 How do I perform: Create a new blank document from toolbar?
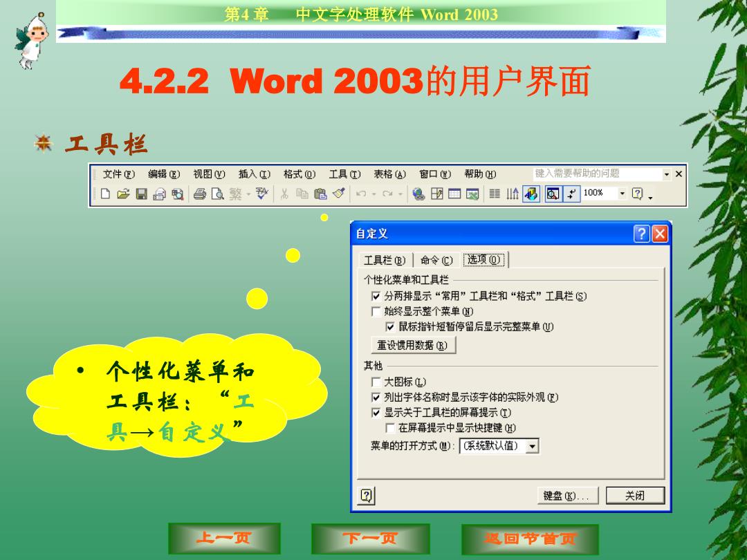105,194
